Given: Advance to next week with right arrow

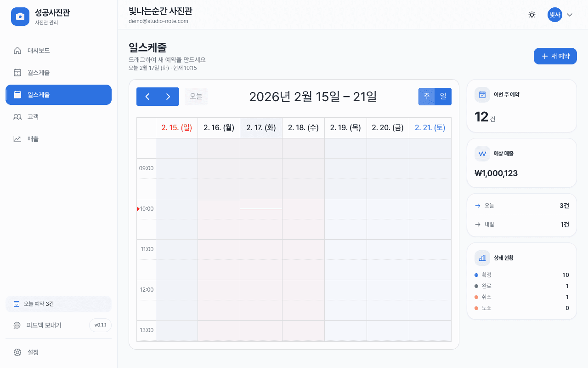Looking at the screenshot, I should tap(168, 97).
